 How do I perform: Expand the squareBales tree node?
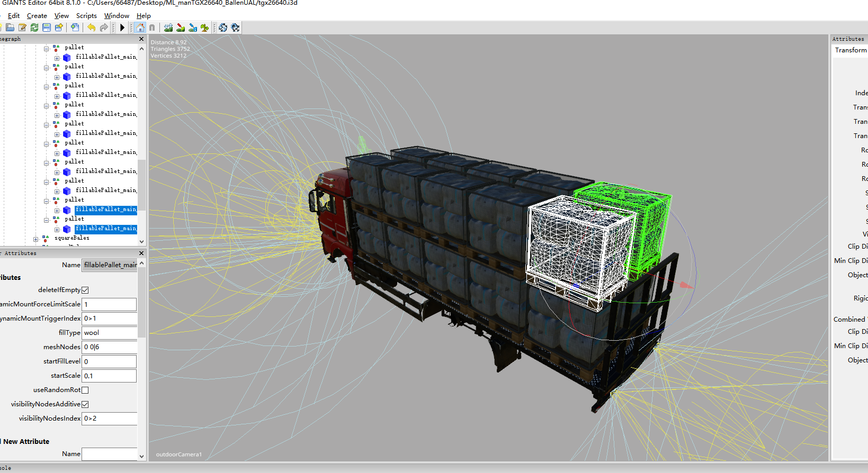[x=36, y=239]
